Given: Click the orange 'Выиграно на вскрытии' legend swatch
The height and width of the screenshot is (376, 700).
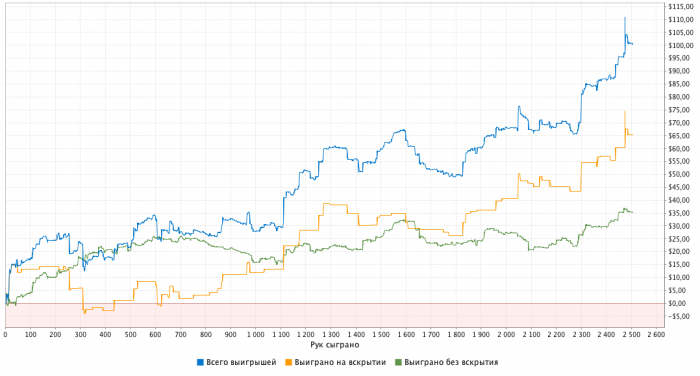Looking at the screenshot, I should 288,362.
